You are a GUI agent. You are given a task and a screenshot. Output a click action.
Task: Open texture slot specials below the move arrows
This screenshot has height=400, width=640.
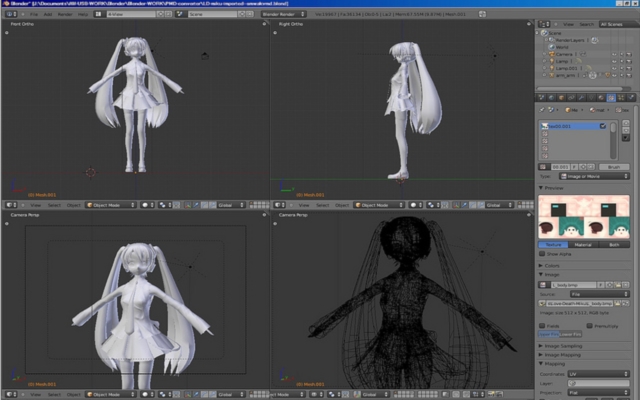point(626,138)
